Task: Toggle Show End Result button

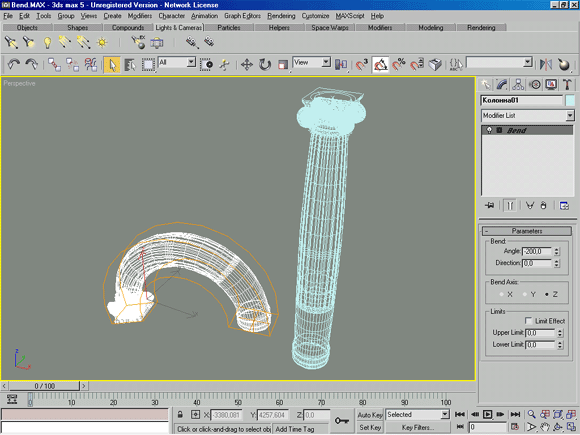Action: (x=510, y=205)
